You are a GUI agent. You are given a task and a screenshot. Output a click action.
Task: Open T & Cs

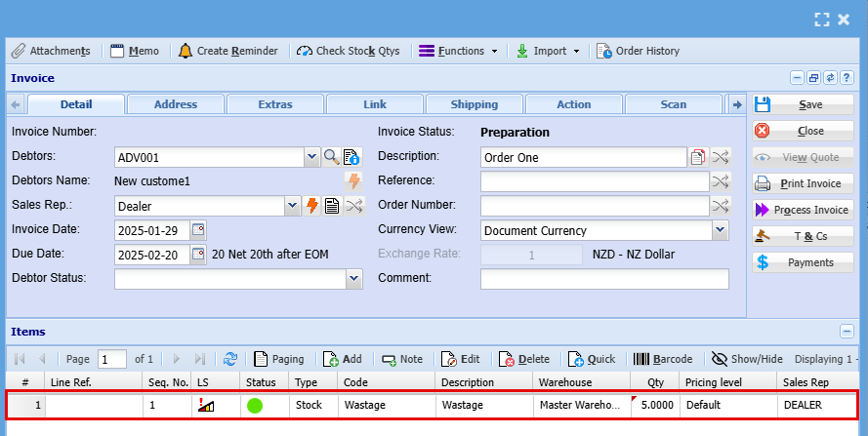coord(803,236)
